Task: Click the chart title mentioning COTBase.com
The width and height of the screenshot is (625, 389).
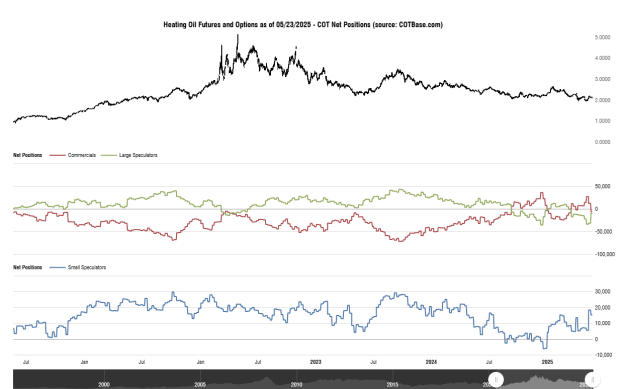Action: click(303, 25)
